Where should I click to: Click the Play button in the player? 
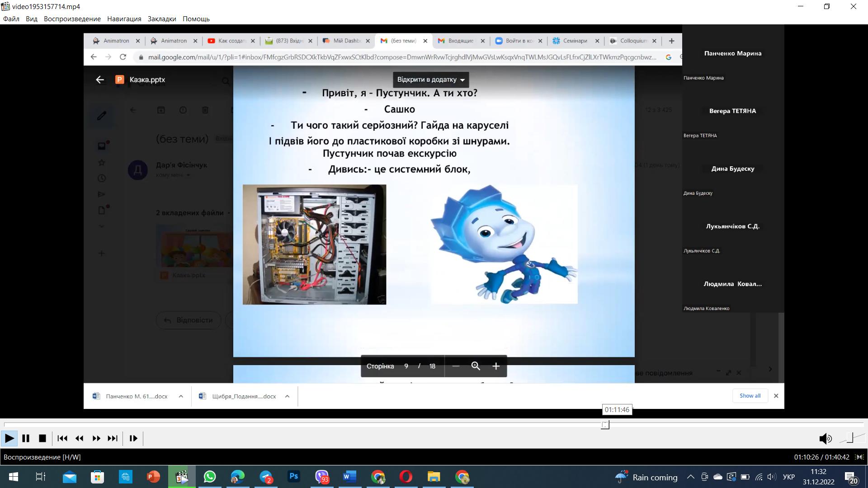[9, 438]
